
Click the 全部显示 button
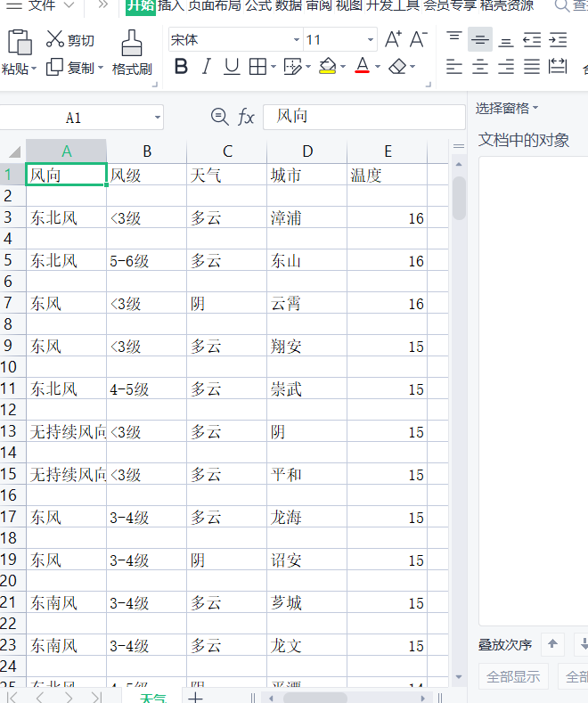[513, 676]
